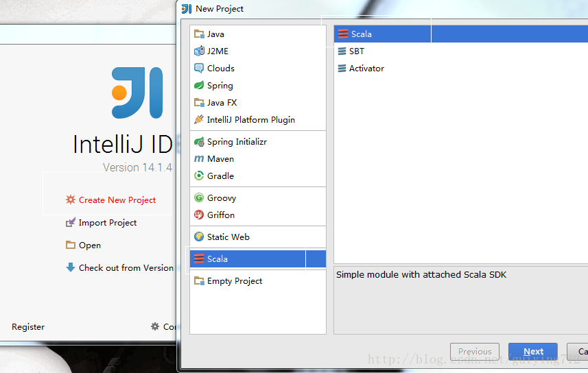Pick Clouds in the project list
588x373 pixels.
tap(257, 69)
